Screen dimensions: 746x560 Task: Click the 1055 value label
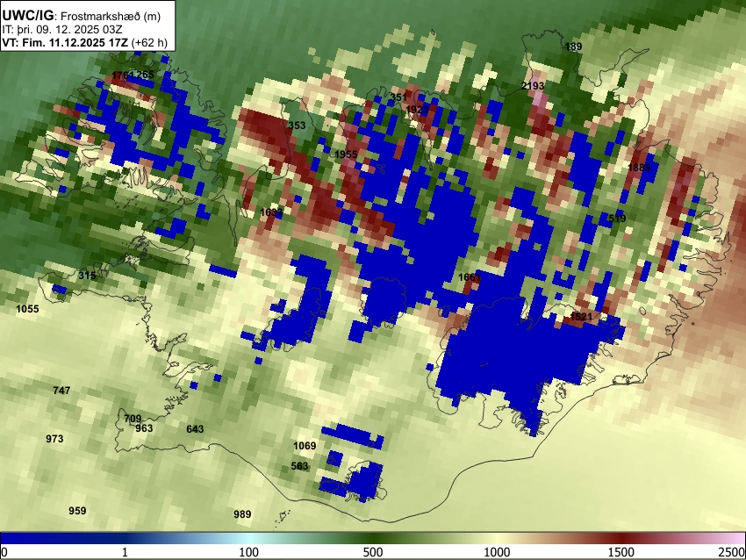coord(27,309)
